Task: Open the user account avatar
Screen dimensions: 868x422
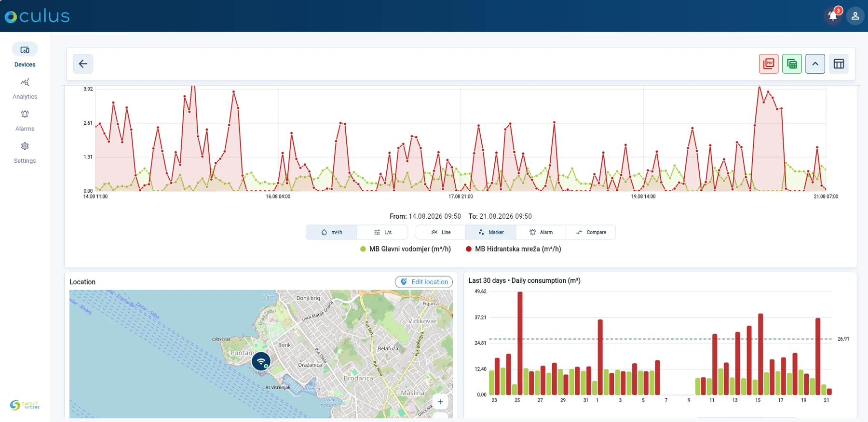Action: (x=855, y=16)
